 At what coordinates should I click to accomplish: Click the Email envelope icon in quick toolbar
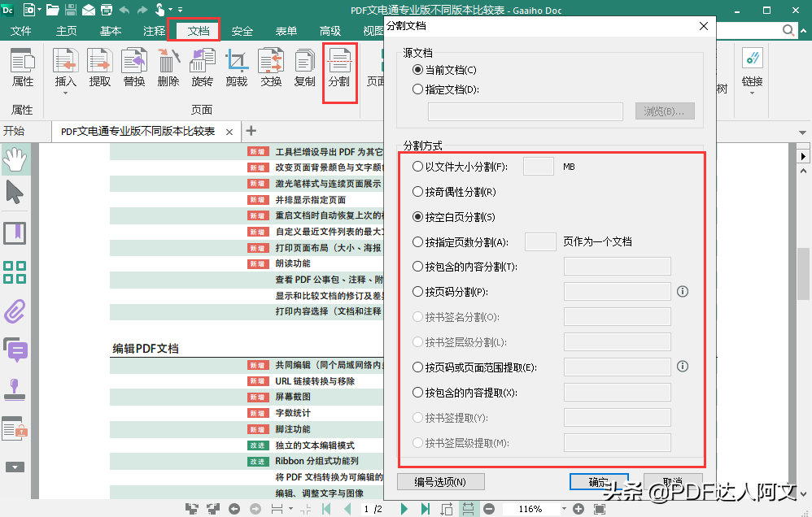click(x=89, y=9)
